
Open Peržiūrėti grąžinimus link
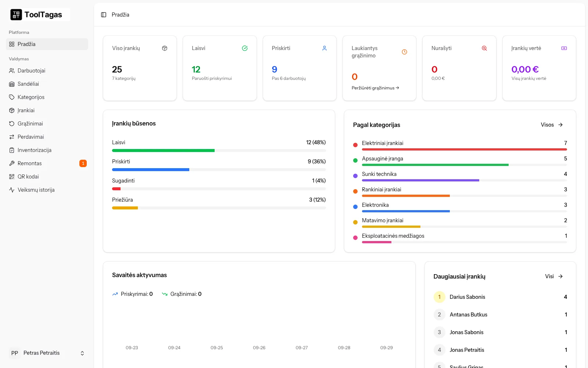pyautogui.click(x=375, y=88)
